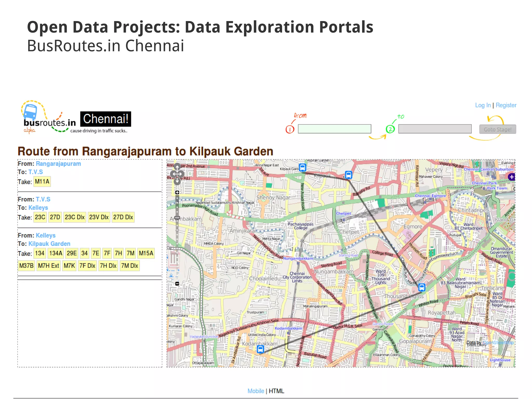Zoom out with the map minus button
532x399 pixels.
[x=177, y=284]
